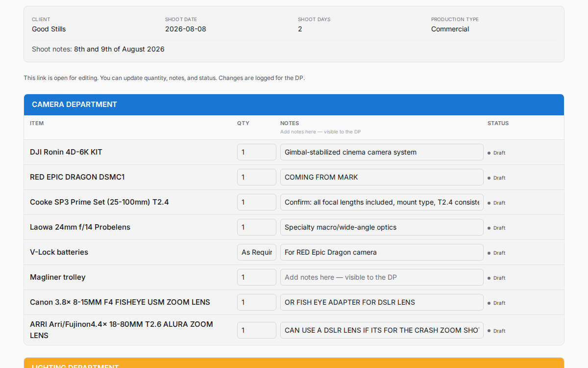Click client name Good Stills
This screenshot has width=588, height=368.
[49, 29]
